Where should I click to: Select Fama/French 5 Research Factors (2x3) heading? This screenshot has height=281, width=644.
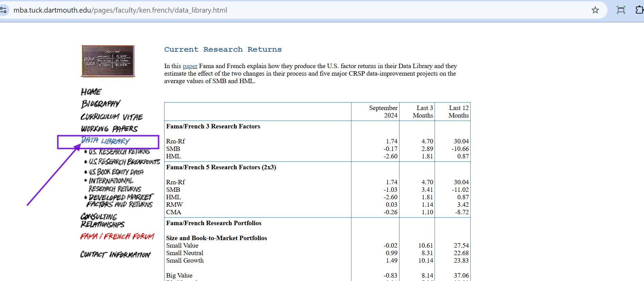point(221,167)
